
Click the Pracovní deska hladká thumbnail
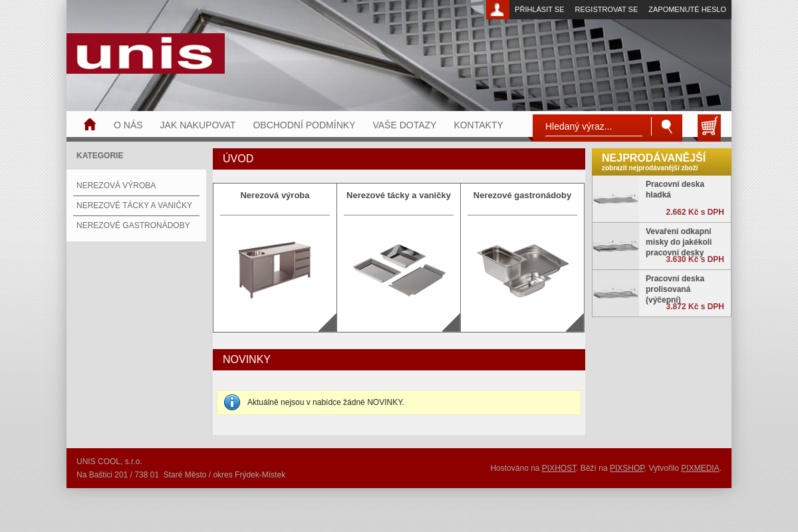tap(616, 198)
